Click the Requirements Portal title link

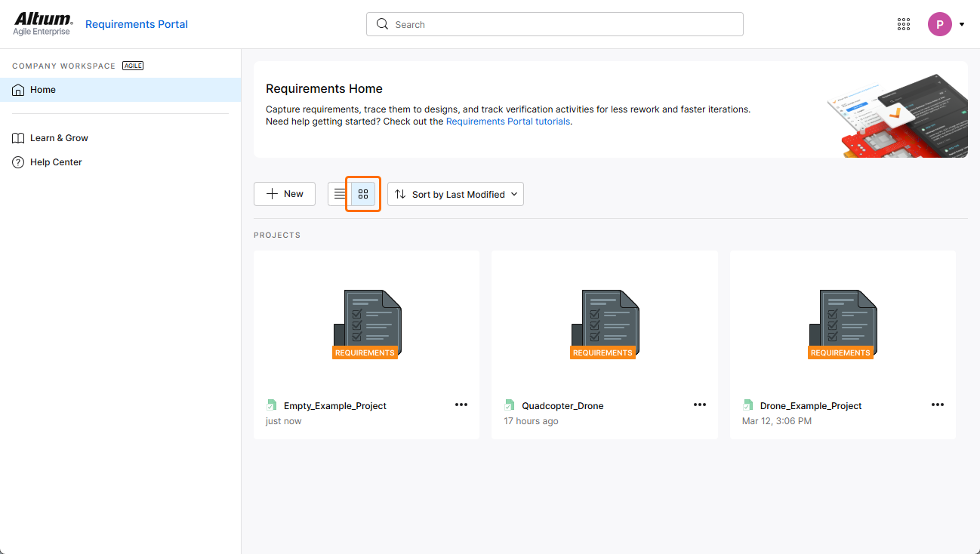[137, 24]
